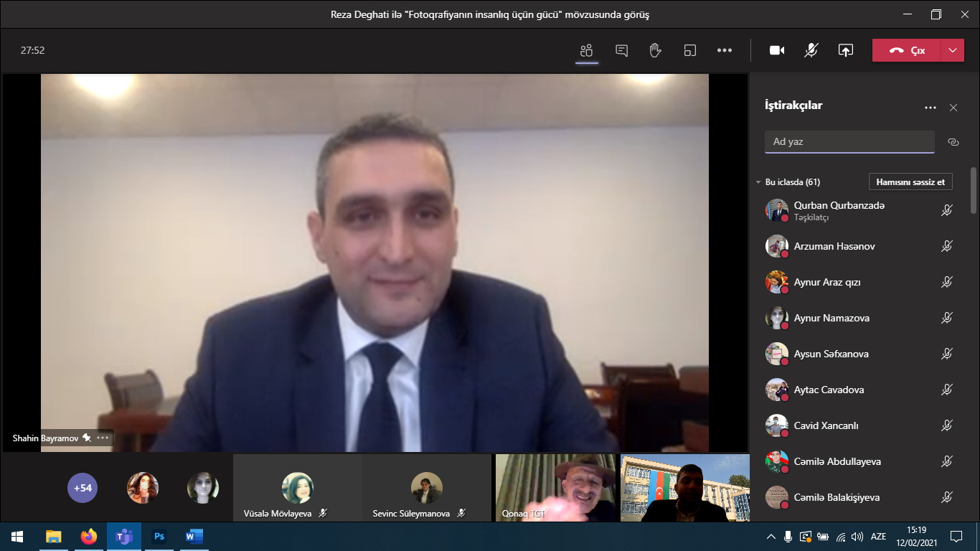This screenshot has width=980, height=551.
Task: Click the share content tray icon
Action: 846,50
